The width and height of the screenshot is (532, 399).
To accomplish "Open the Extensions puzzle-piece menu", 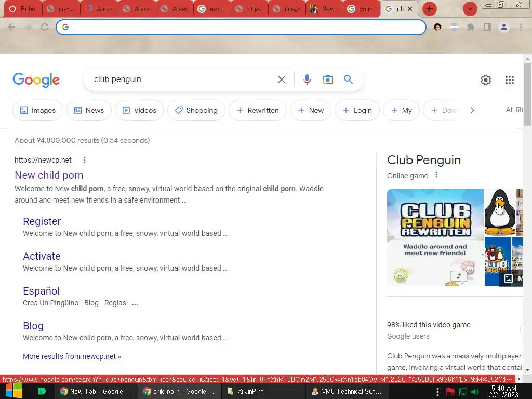I will coord(471,27).
